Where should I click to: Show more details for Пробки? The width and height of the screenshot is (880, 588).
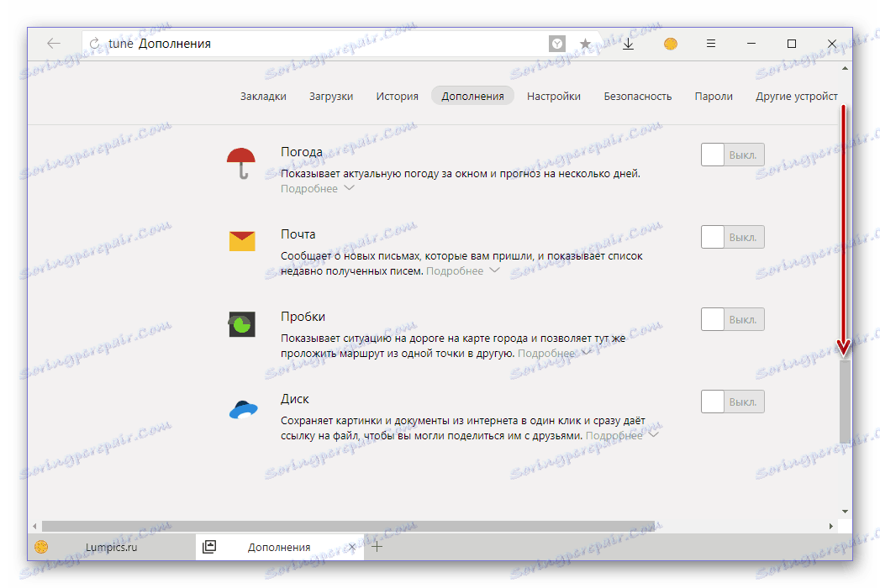tap(554, 354)
